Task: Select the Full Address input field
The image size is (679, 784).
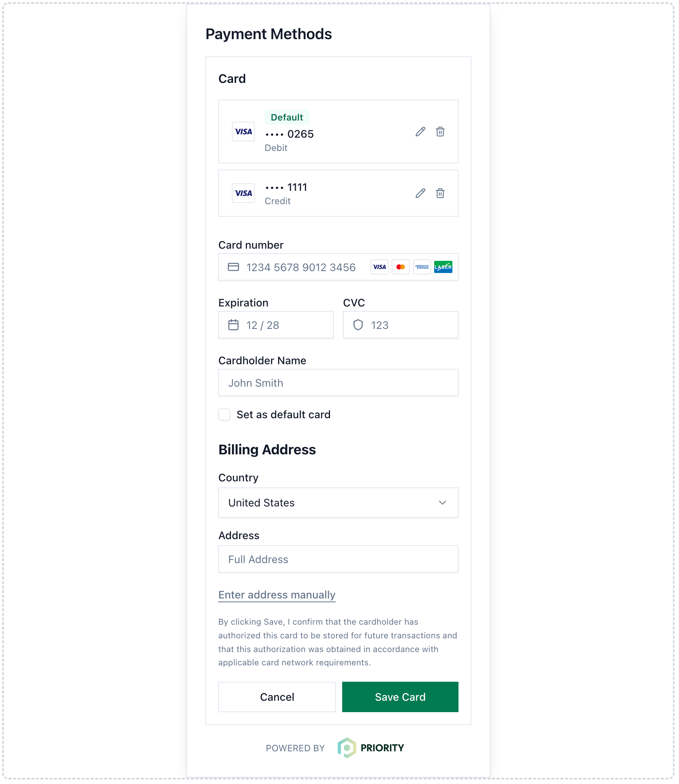Action: tap(338, 559)
